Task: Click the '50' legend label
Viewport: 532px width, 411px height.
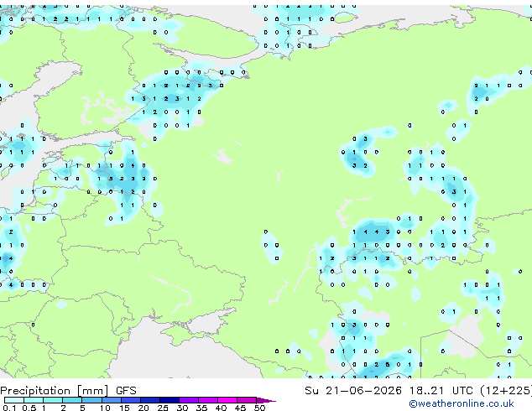Action: 259,408
